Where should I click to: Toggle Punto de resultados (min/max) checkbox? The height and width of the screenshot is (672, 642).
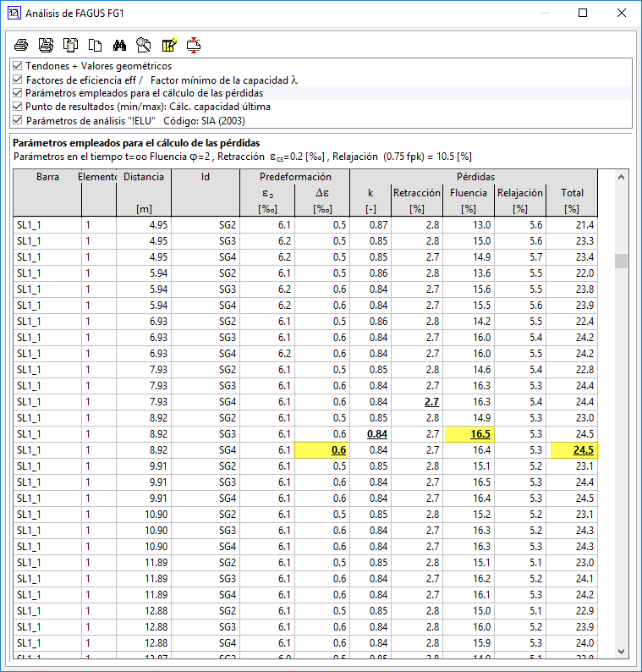tap(18, 107)
